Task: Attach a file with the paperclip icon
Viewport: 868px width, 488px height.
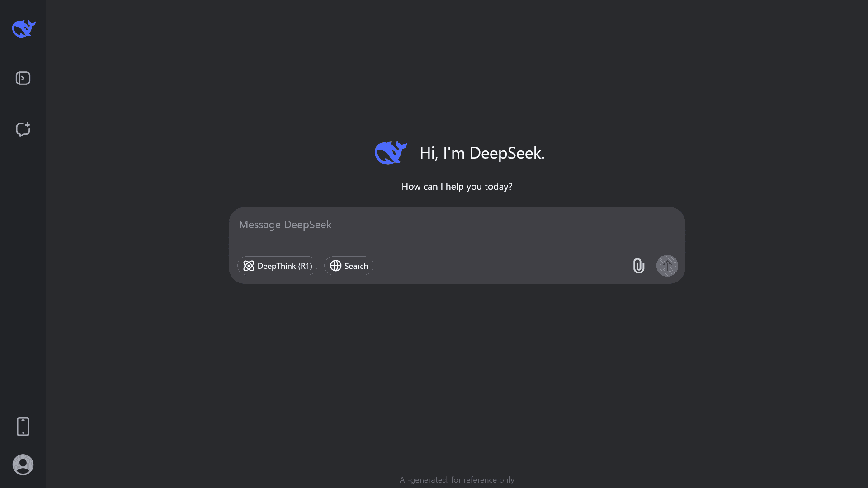Action: [x=638, y=266]
